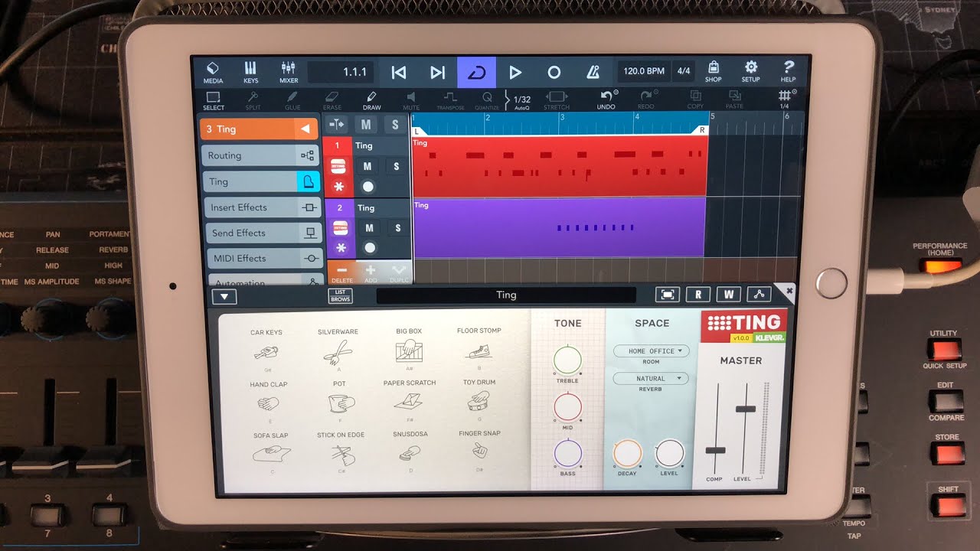Toggle global mute M above track list
The image size is (980, 551).
click(x=366, y=125)
